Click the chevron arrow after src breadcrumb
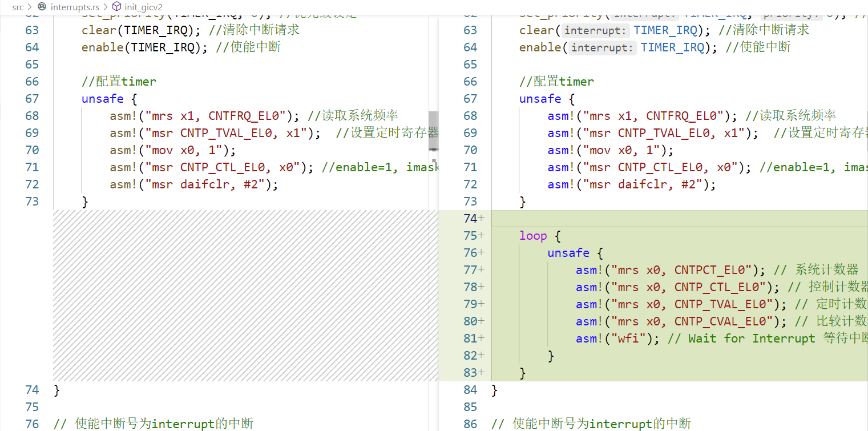This screenshot has width=868, height=431. [x=30, y=7]
